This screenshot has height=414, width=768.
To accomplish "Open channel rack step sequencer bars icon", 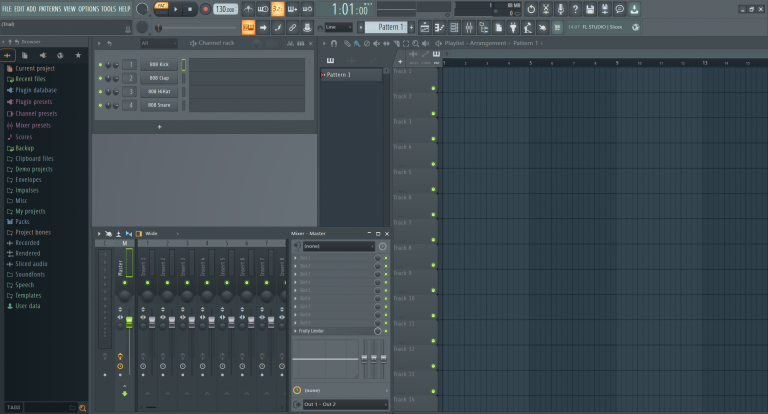I will (300, 43).
